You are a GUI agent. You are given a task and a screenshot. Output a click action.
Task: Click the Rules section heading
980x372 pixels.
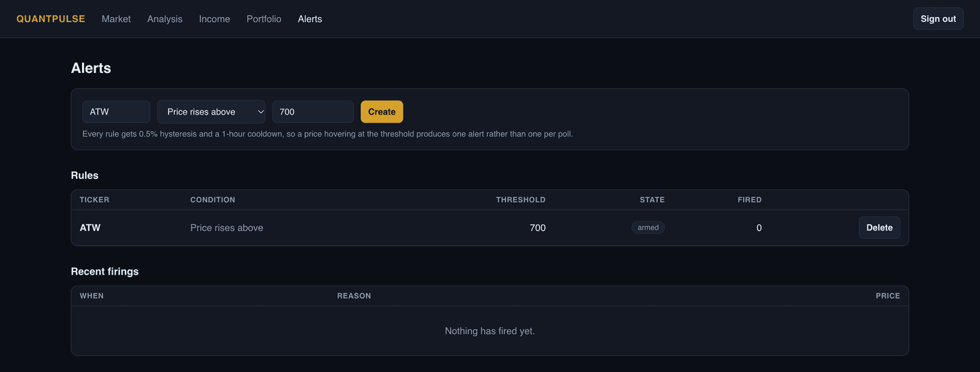[x=85, y=175]
